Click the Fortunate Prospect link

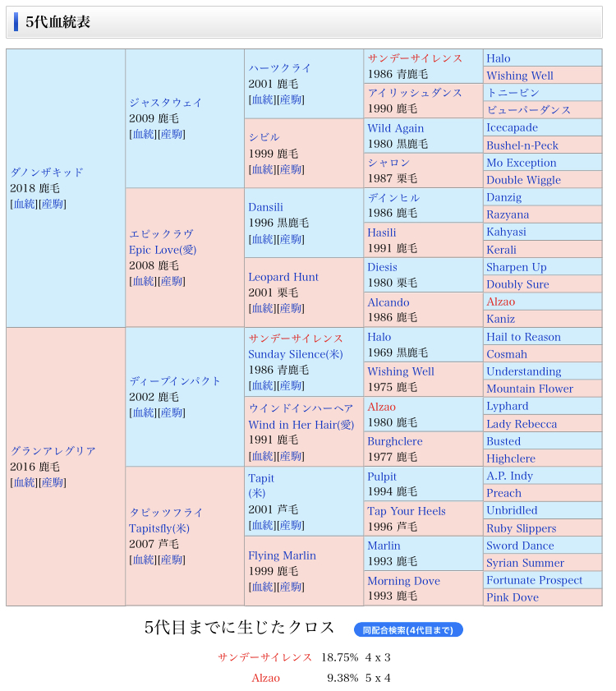[534, 580]
